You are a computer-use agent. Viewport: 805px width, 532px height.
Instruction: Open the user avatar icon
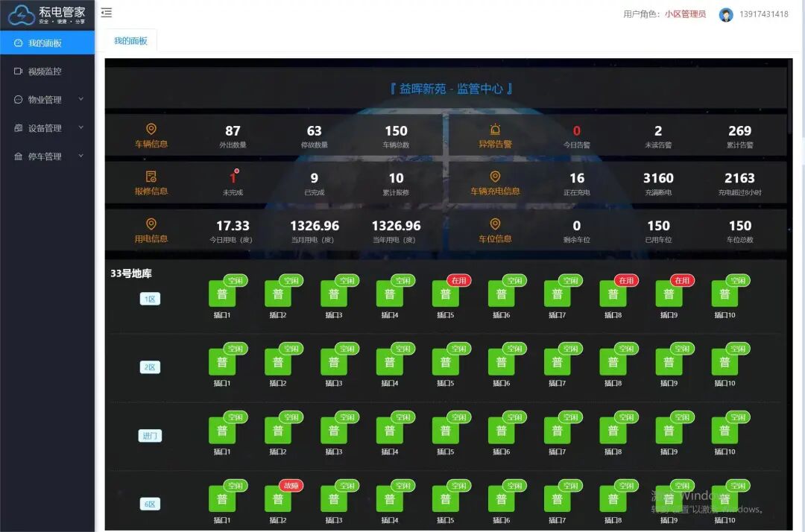click(x=725, y=15)
